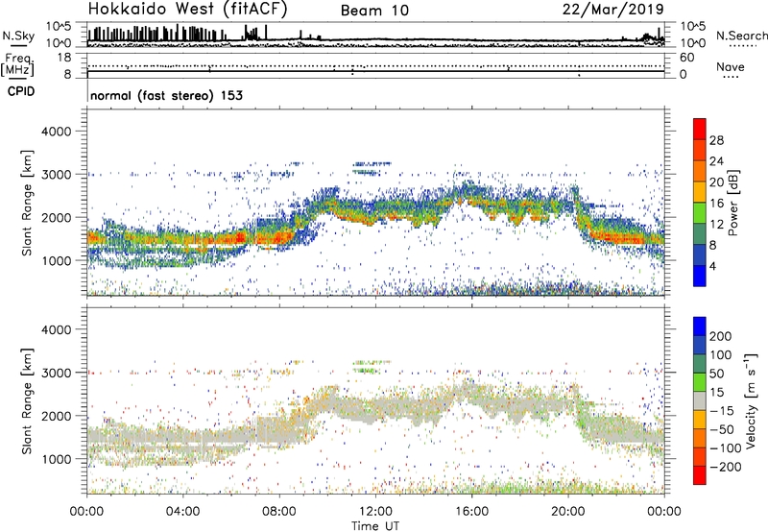The image size is (768, 532).
Task: Click the '04:00' time tick label
Action: [183, 511]
